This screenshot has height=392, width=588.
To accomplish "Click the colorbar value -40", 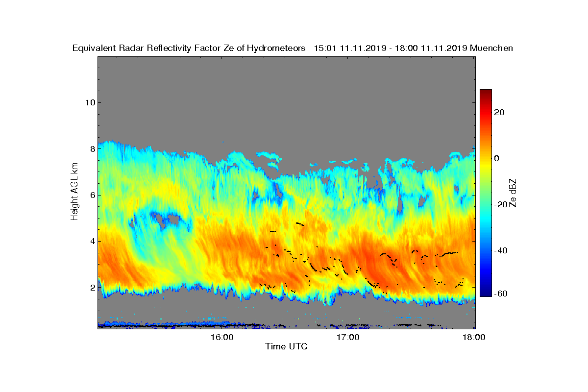I will click(x=501, y=250).
